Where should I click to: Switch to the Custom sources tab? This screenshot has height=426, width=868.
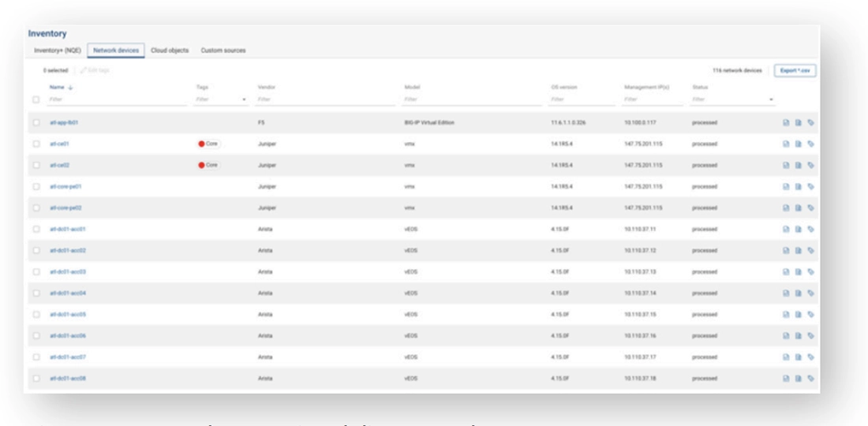pyautogui.click(x=223, y=50)
